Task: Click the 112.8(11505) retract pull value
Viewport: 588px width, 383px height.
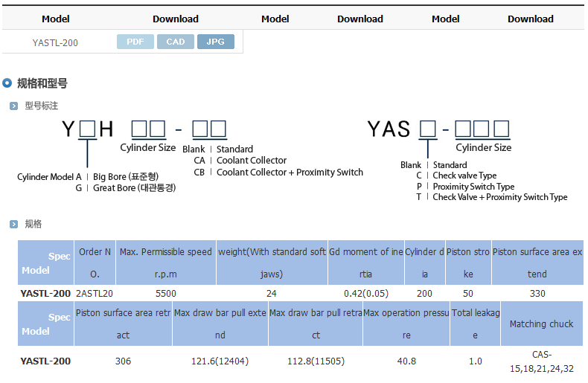Action: (316, 361)
